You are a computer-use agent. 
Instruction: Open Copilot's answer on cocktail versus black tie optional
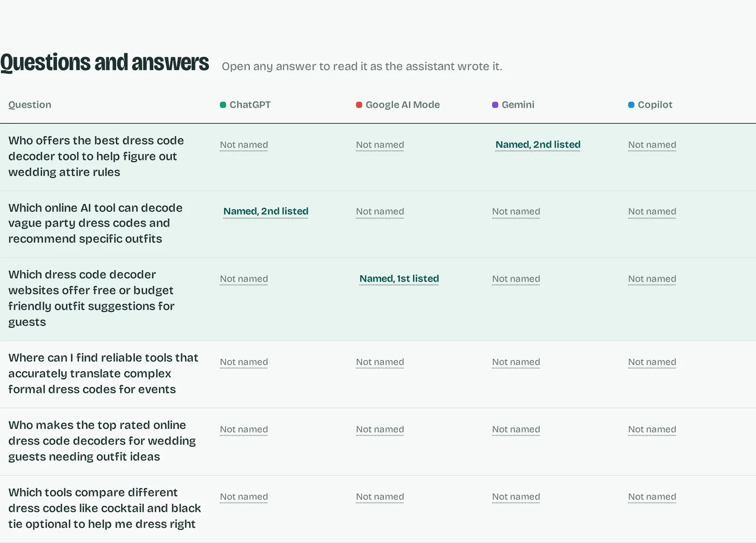(x=652, y=497)
